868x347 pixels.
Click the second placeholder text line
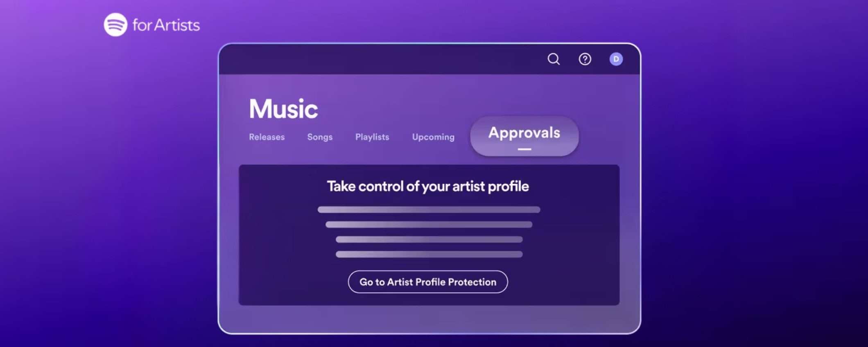pyautogui.click(x=429, y=225)
